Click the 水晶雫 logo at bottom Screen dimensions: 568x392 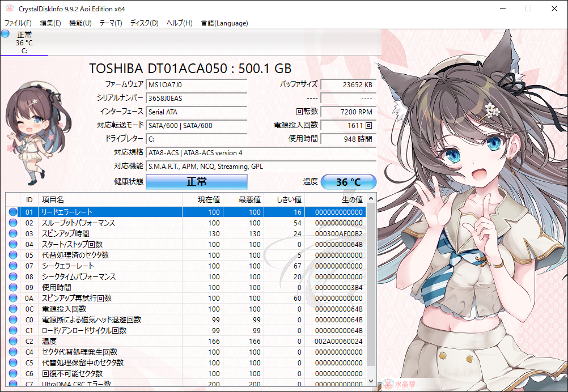click(400, 384)
